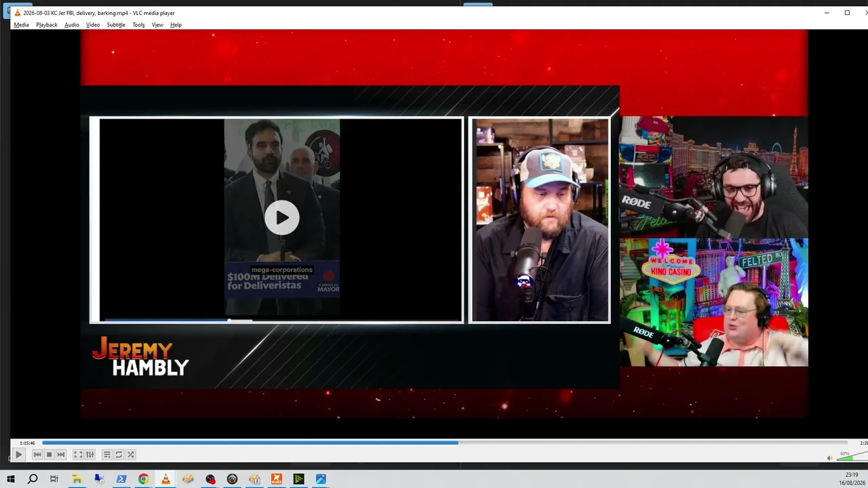The width and height of the screenshot is (868, 488).
Task: Toggle loop playback mode
Action: click(119, 455)
